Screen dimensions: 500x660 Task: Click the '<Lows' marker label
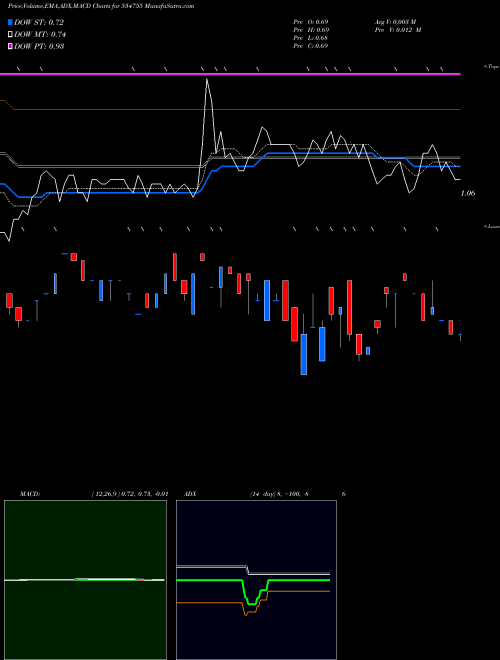[x=492, y=226]
